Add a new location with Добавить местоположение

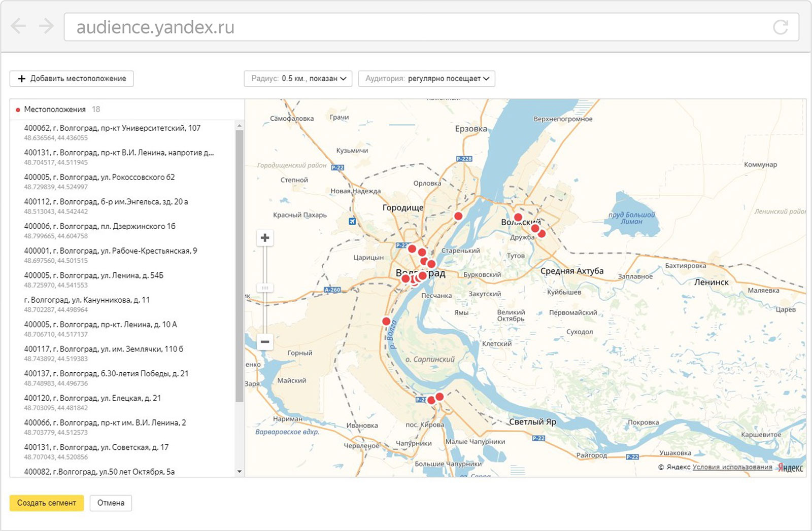72,79
